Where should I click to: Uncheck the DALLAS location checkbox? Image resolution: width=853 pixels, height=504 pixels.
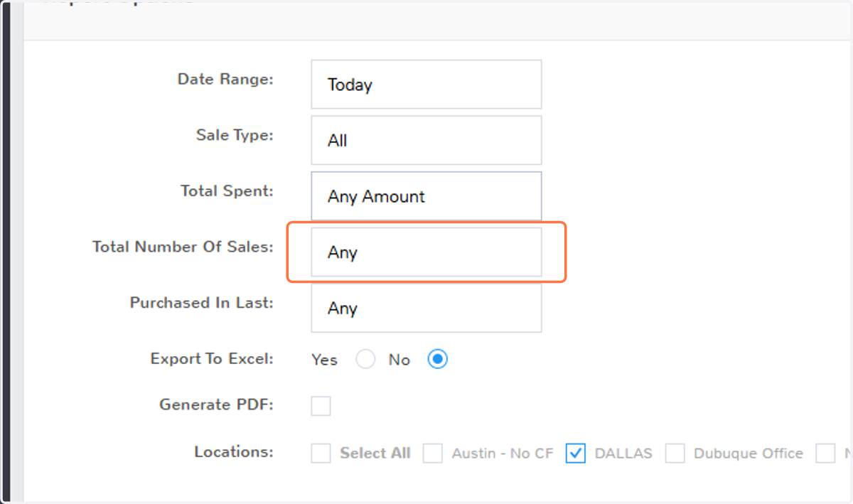pyautogui.click(x=576, y=453)
